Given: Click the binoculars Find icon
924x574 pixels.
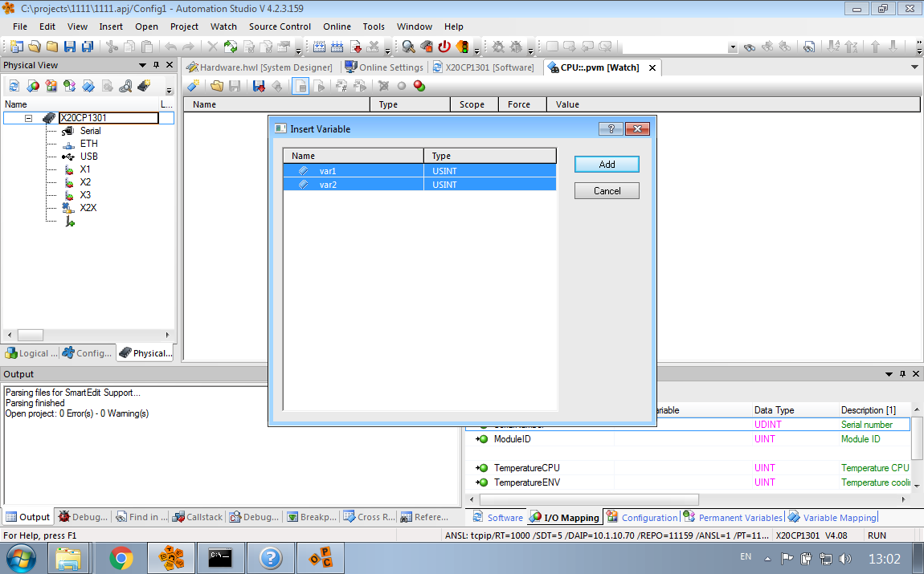Looking at the screenshot, I should (750, 47).
